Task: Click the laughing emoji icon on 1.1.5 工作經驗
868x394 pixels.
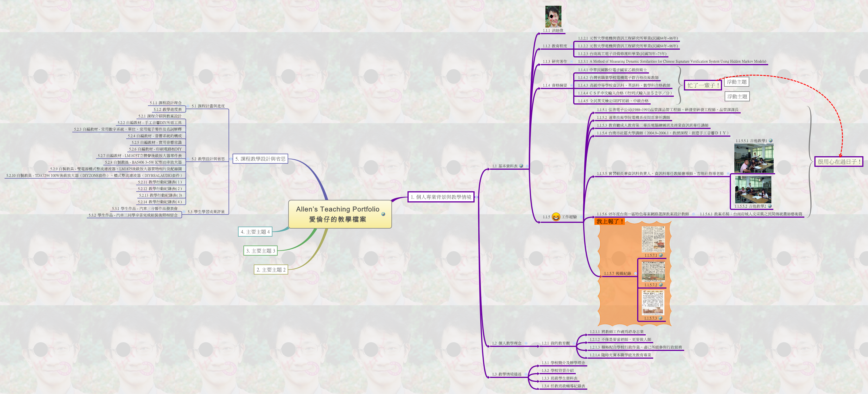Action: tap(556, 217)
